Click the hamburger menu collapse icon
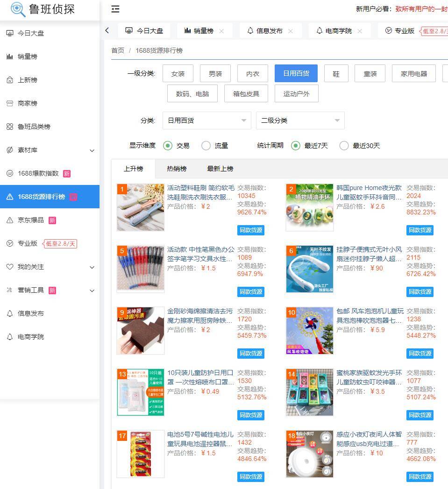The height and width of the screenshot is (489, 448). pyautogui.click(x=115, y=9)
